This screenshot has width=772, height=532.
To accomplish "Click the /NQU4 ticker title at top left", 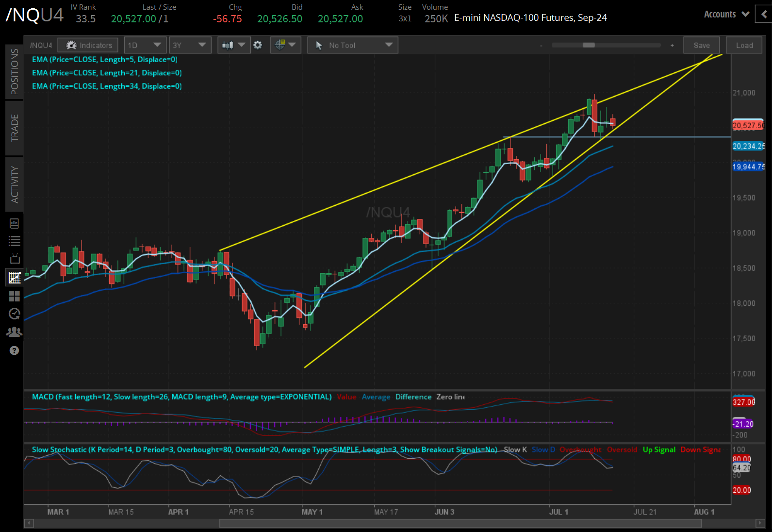I will point(34,15).
